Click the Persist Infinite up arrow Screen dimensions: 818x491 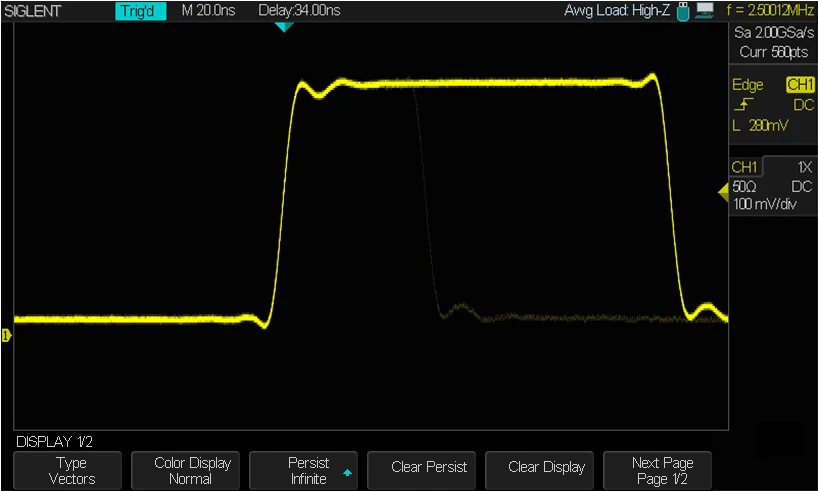347,473
